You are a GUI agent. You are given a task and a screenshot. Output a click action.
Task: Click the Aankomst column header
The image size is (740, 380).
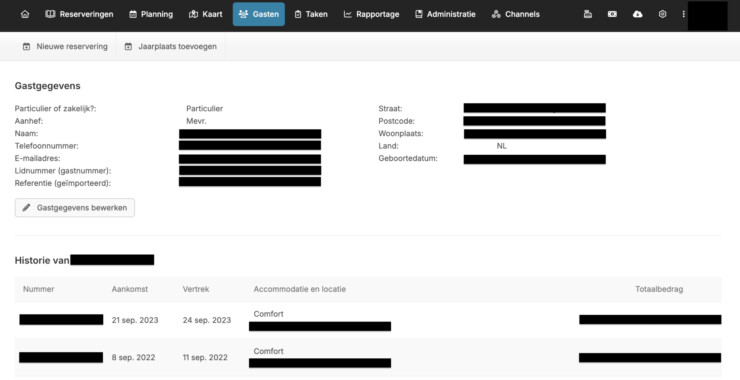(130, 289)
